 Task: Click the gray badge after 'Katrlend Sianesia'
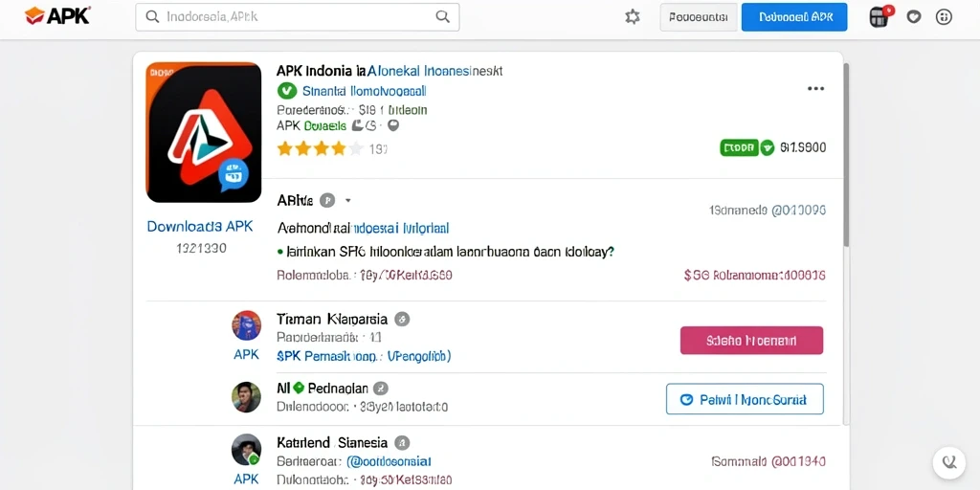[x=402, y=443]
